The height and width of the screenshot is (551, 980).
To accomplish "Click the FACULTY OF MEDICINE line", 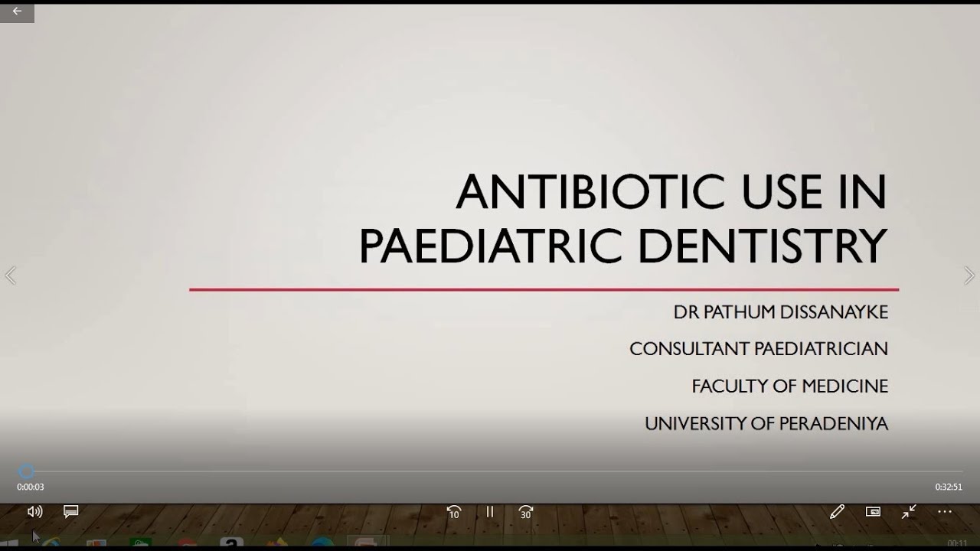I will 790,386.
